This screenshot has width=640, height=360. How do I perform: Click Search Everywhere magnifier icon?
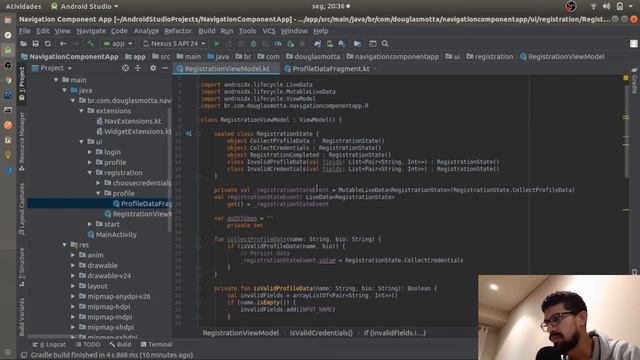point(385,44)
